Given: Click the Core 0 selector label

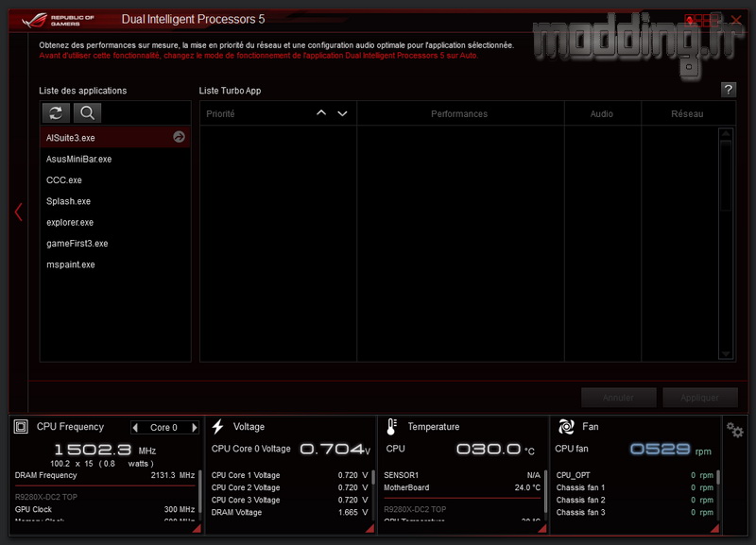Looking at the screenshot, I should point(163,428).
